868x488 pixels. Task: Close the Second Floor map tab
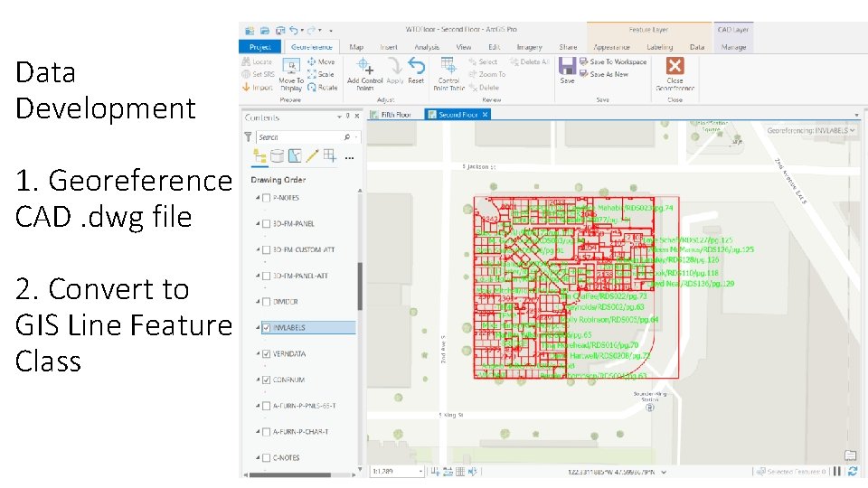(x=485, y=115)
